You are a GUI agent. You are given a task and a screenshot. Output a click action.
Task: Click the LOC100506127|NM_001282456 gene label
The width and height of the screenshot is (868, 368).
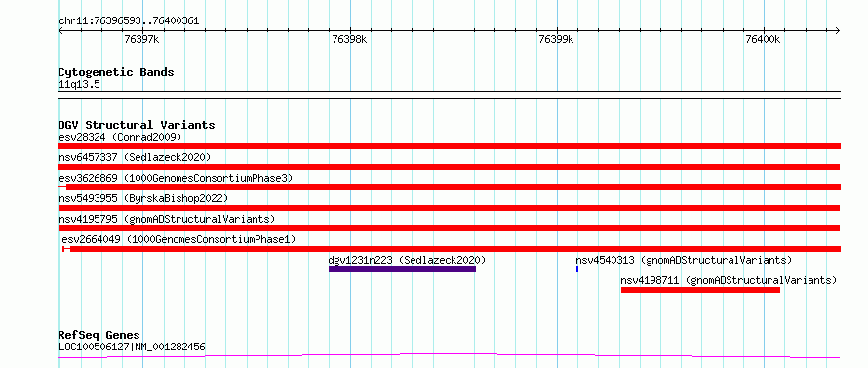[132, 347]
